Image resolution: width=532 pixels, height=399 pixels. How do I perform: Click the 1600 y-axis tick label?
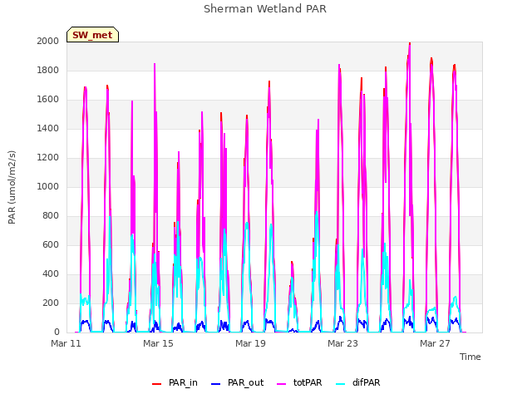(x=48, y=100)
